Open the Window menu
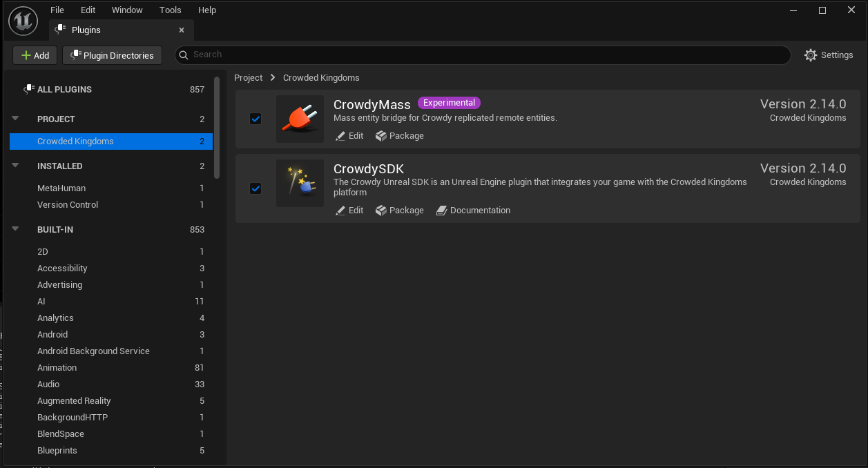Screen dimensions: 868x468 pos(127,10)
